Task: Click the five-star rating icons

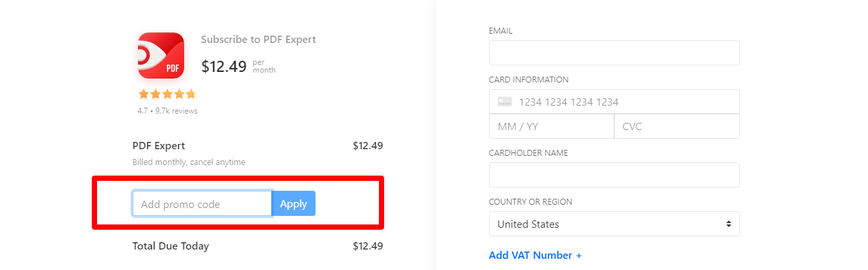Action: click(167, 94)
